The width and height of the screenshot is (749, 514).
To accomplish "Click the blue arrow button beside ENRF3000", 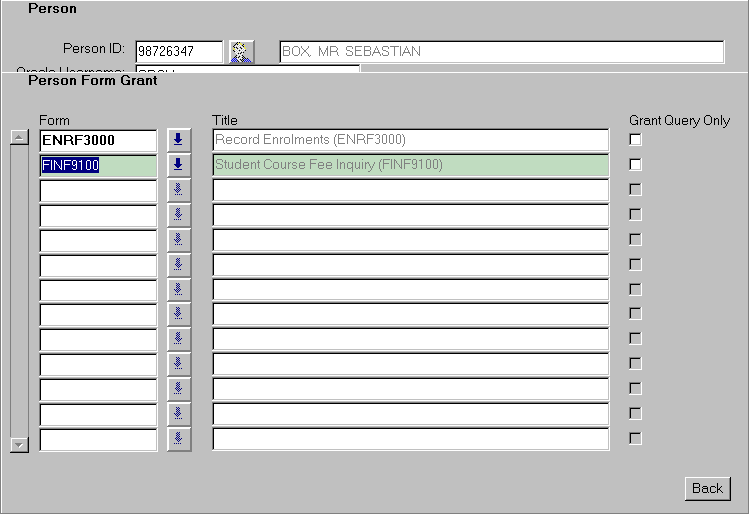I will coord(179,140).
